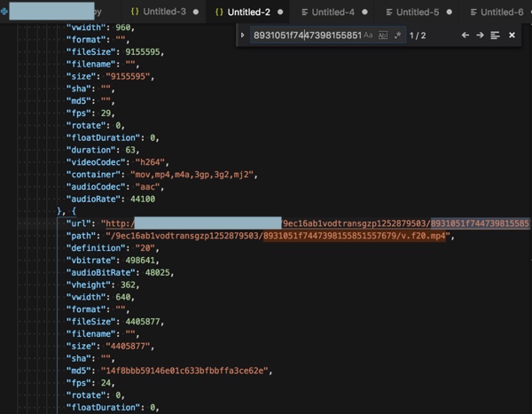The image size is (532, 414).
Task: Click the "vwidth": 640 line
Action: coord(100,297)
